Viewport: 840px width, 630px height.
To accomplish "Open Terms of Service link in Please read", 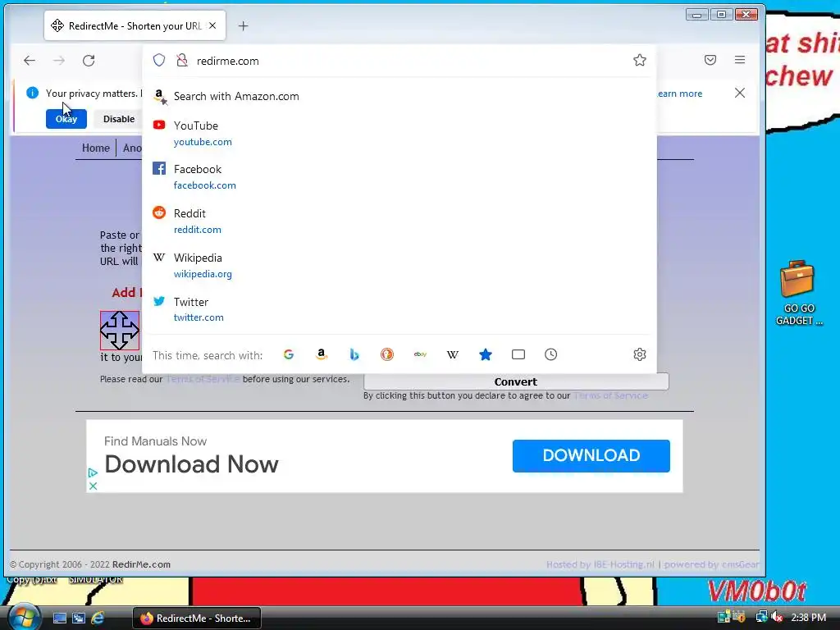I will click(x=203, y=379).
